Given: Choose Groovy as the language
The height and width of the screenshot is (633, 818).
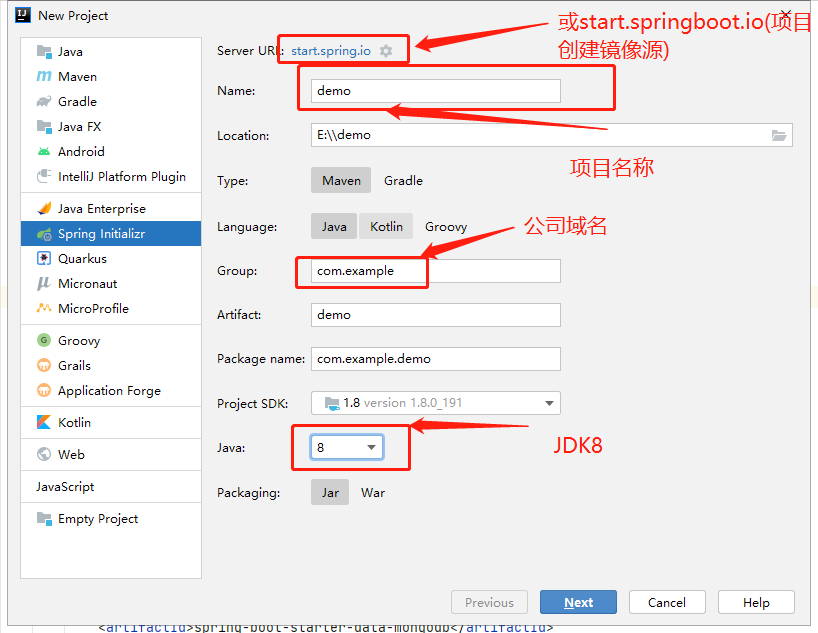Looking at the screenshot, I should (446, 226).
